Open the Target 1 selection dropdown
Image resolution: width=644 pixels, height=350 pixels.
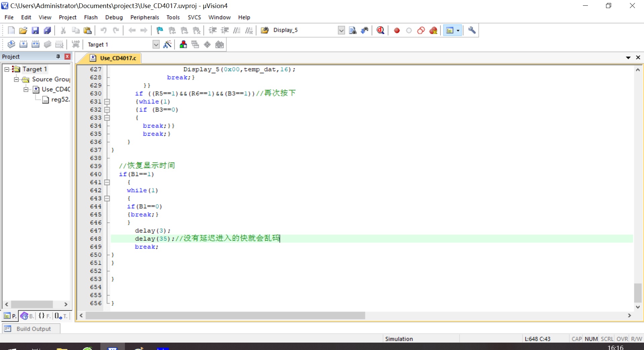[x=156, y=44]
